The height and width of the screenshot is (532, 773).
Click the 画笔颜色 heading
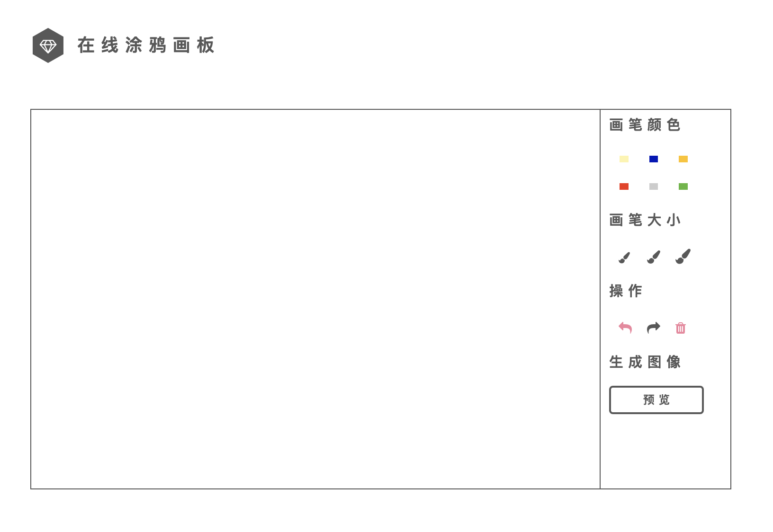click(x=645, y=125)
